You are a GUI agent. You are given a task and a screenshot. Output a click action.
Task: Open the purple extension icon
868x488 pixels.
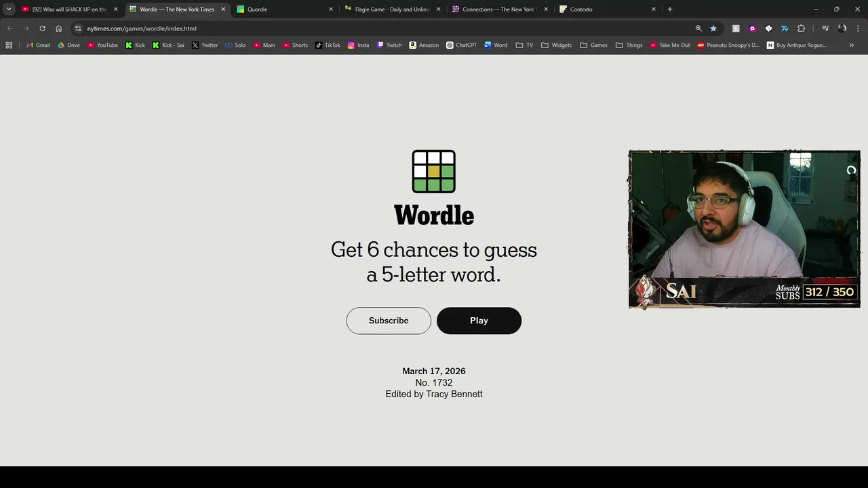(752, 28)
